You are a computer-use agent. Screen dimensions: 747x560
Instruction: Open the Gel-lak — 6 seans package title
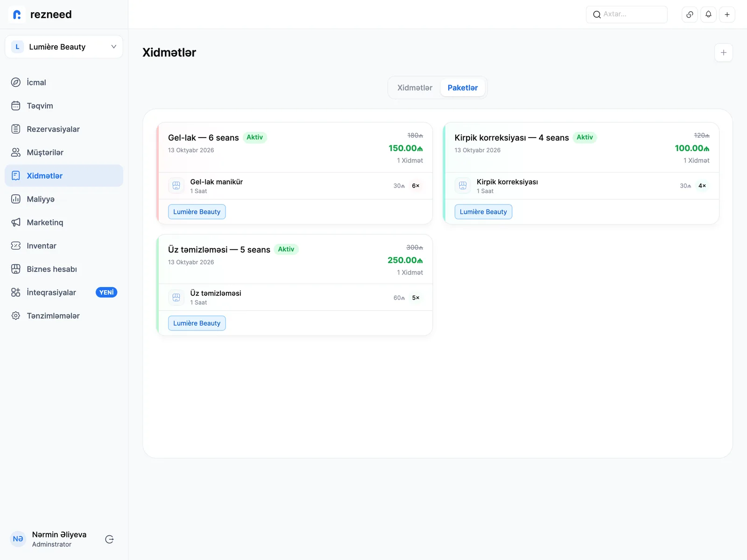coord(204,138)
